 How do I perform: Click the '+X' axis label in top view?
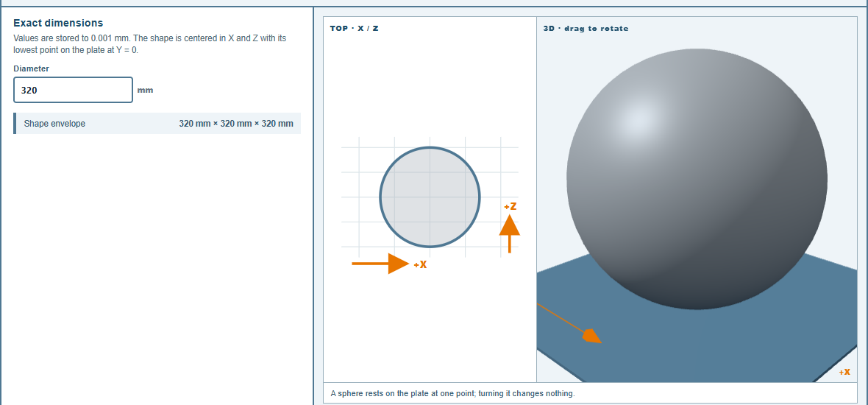(420, 265)
